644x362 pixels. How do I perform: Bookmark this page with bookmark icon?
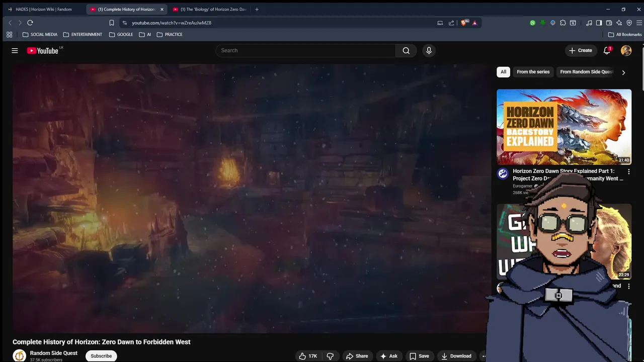point(111,23)
